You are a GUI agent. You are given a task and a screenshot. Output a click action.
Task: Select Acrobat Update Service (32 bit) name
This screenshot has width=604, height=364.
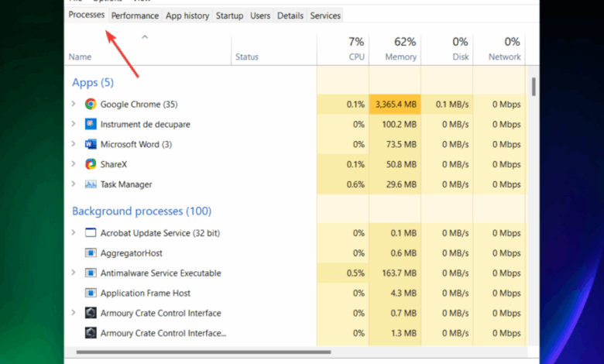point(160,233)
